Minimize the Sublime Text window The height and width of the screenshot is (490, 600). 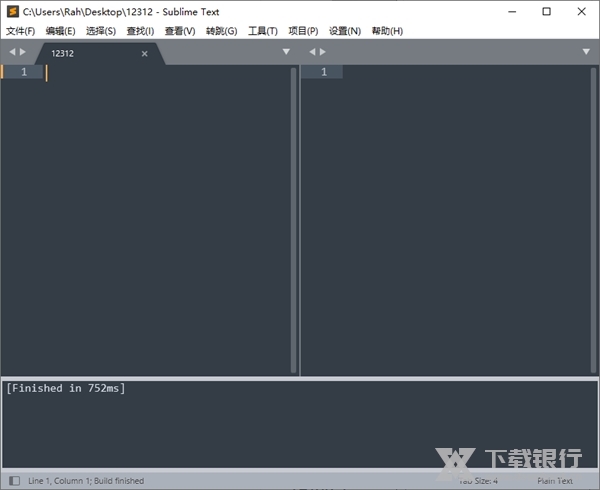(x=512, y=12)
